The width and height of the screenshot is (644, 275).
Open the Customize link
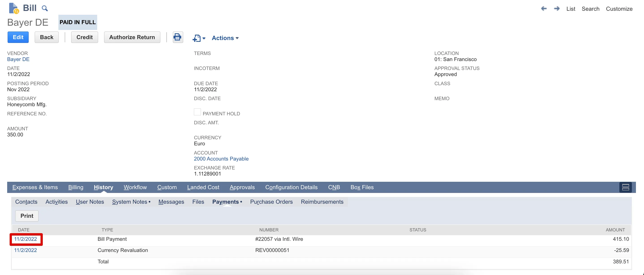click(x=619, y=9)
